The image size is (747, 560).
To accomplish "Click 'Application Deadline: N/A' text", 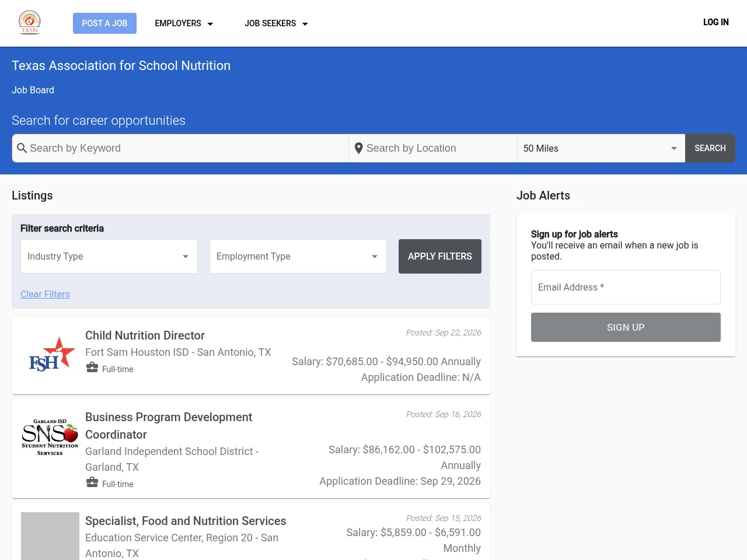I will (421, 377).
